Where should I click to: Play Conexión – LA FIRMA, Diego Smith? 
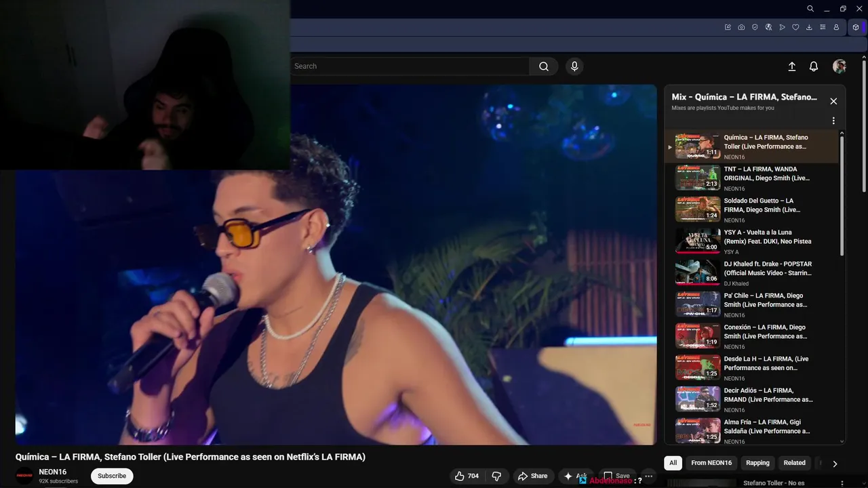tap(753, 337)
